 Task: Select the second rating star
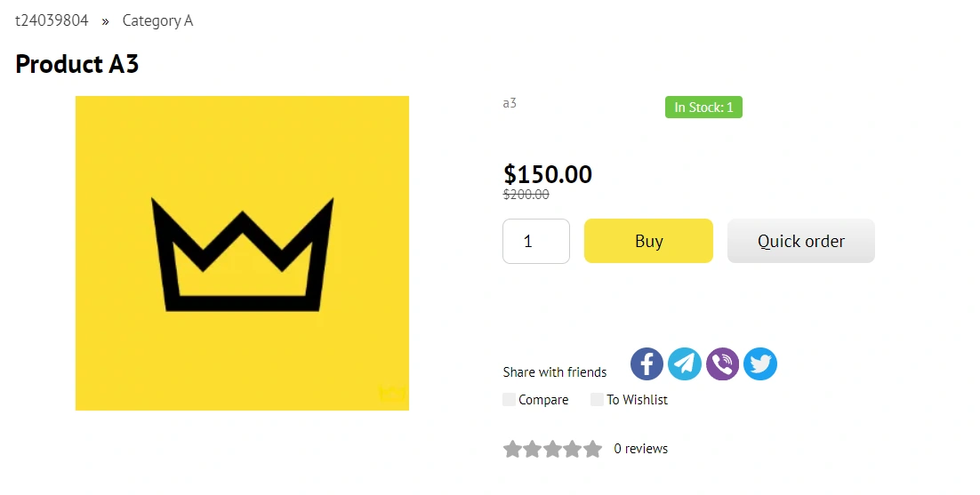(532, 449)
